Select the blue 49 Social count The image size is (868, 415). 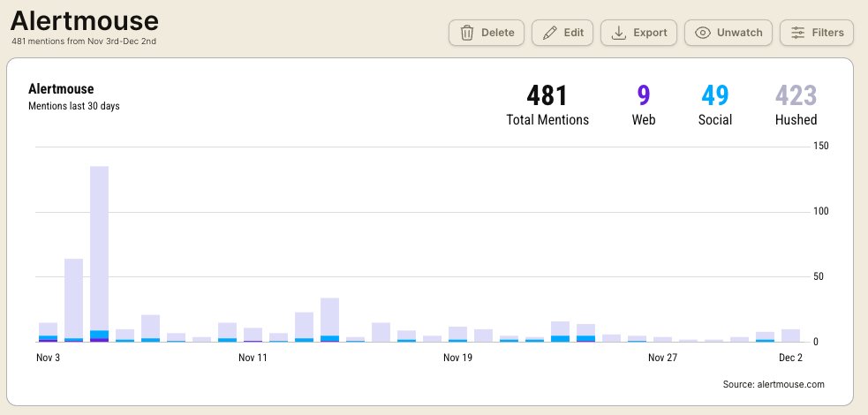click(714, 95)
